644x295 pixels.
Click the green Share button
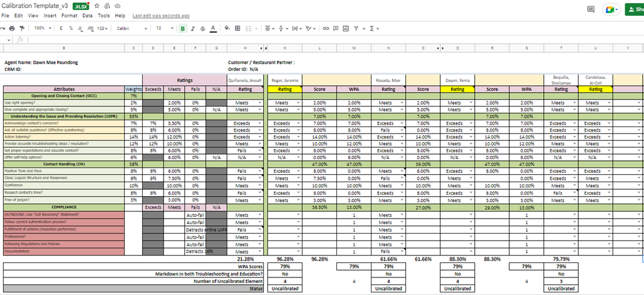[x=635, y=9]
